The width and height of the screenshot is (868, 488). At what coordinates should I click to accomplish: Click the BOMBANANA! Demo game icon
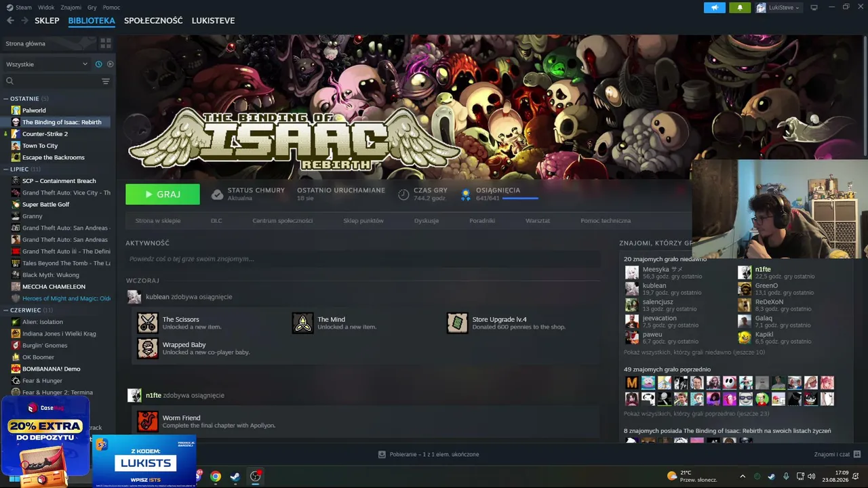(x=16, y=369)
